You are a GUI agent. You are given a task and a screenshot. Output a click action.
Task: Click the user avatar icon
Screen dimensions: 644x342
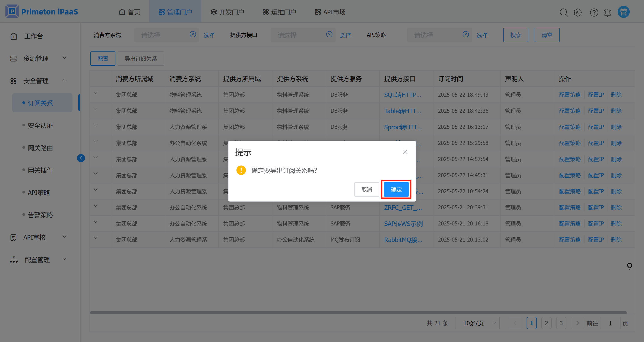pos(623,12)
